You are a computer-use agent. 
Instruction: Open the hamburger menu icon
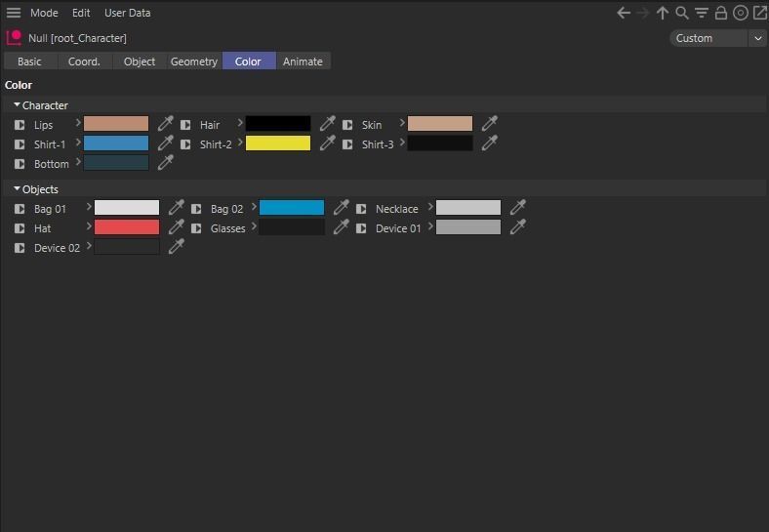[14, 13]
